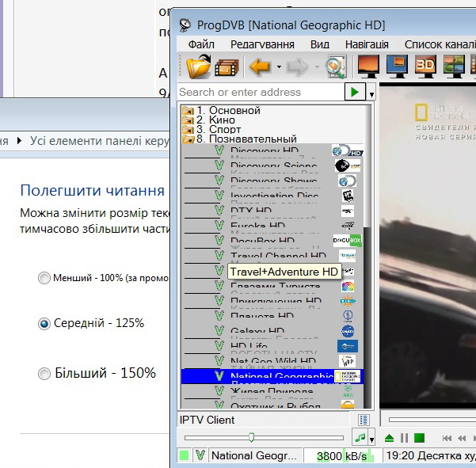Click the search or enter address field

pos(260,93)
